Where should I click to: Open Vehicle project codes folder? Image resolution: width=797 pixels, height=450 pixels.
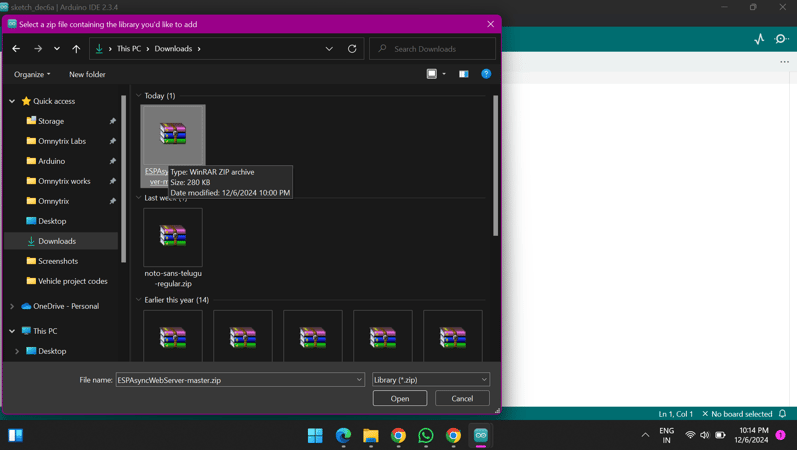73,281
